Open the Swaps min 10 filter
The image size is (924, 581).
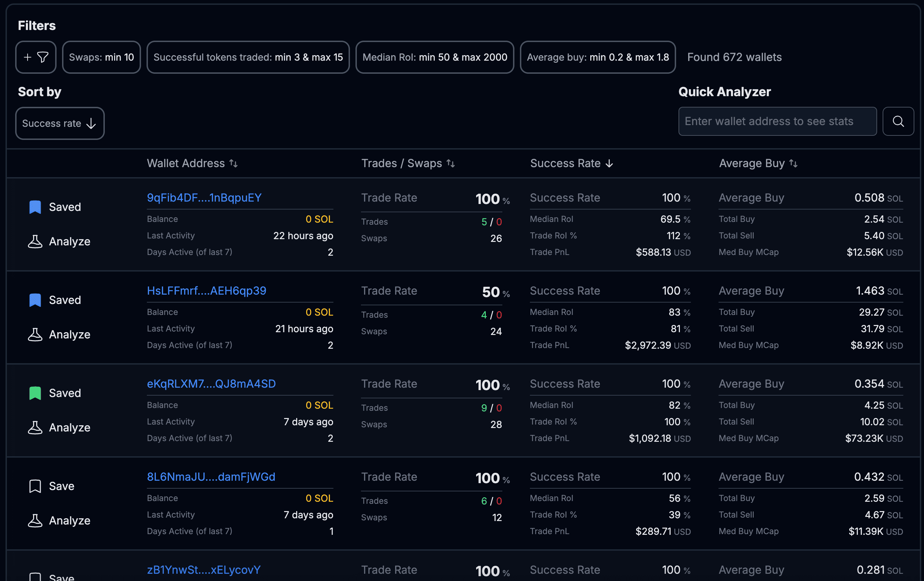pos(101,57)
